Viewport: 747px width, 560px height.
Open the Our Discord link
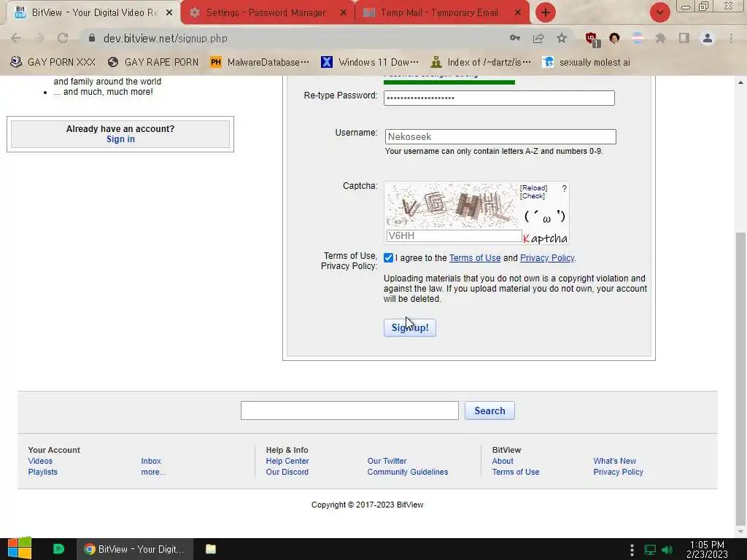tap(287, 472)
